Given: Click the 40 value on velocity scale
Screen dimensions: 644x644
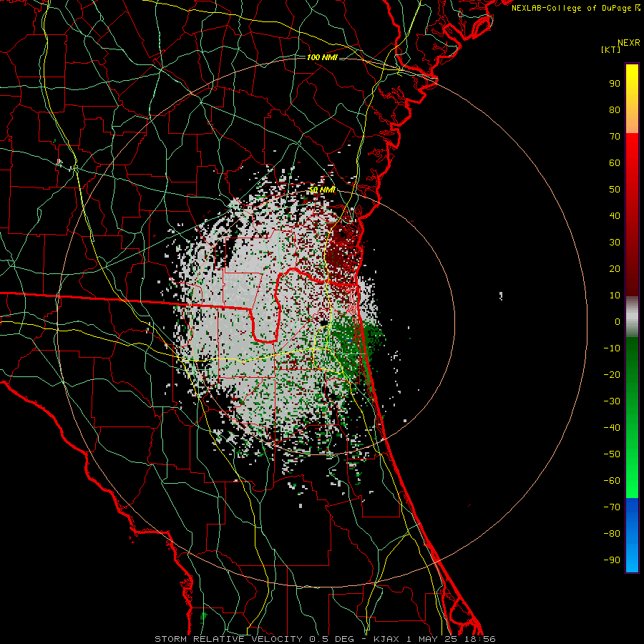Looking at the screenshot, I should (615, 216).
